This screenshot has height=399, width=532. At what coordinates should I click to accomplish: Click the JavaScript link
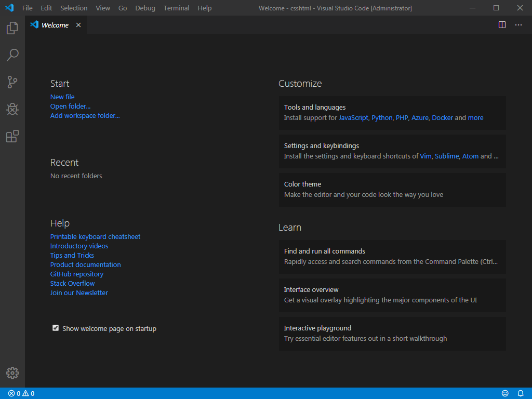[x=353, y=118]
